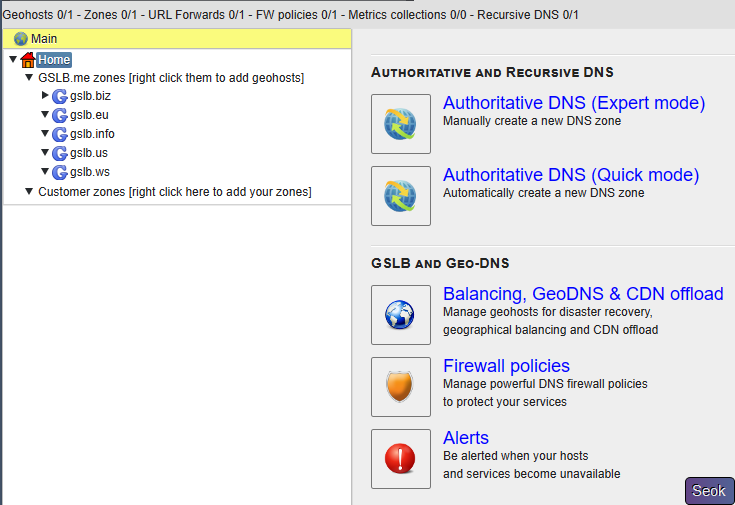Open Authoritative DNS (Expert mode) link
Viewport: 735px width, 505px height.
pos(574,103)
